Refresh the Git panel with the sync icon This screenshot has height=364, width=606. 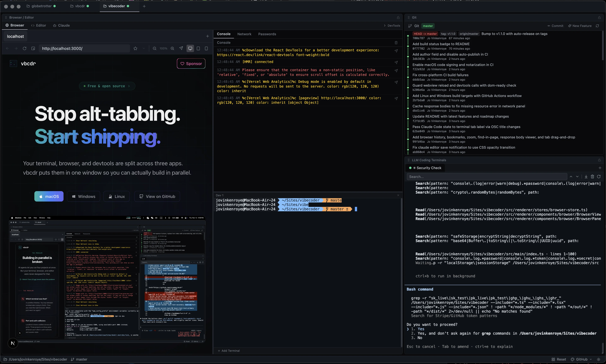pos(597,26)
